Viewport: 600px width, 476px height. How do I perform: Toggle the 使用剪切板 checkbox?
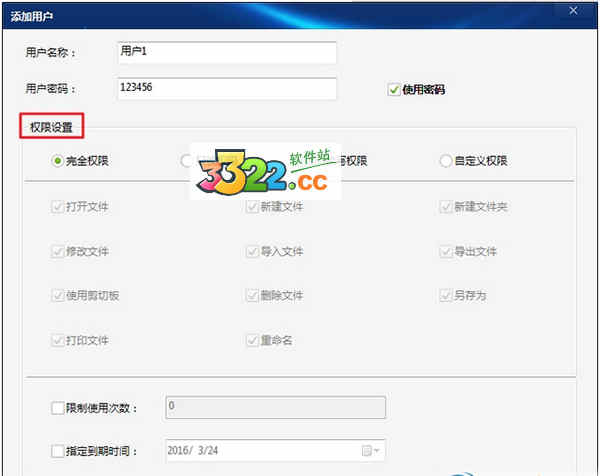[x=57, y=295]
